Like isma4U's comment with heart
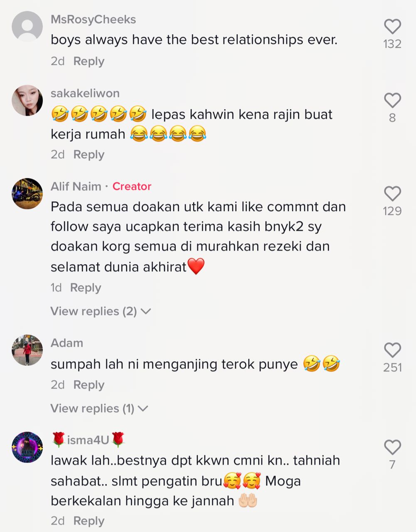The width and height of the screenshot is (416, 532). pyautogui.click(x=392, y=447)
